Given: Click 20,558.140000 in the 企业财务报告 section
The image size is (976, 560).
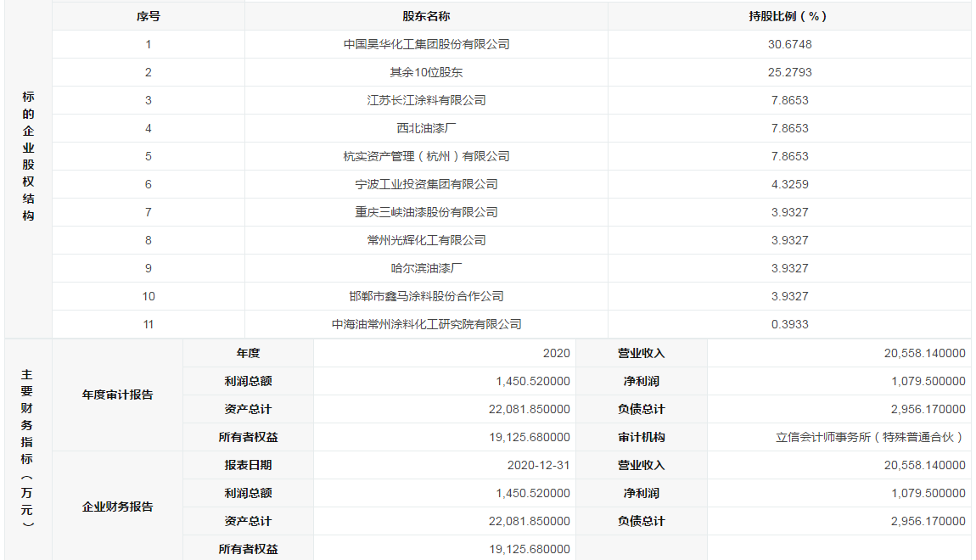Looking at the screenshot, I should (x=925, y=465).
